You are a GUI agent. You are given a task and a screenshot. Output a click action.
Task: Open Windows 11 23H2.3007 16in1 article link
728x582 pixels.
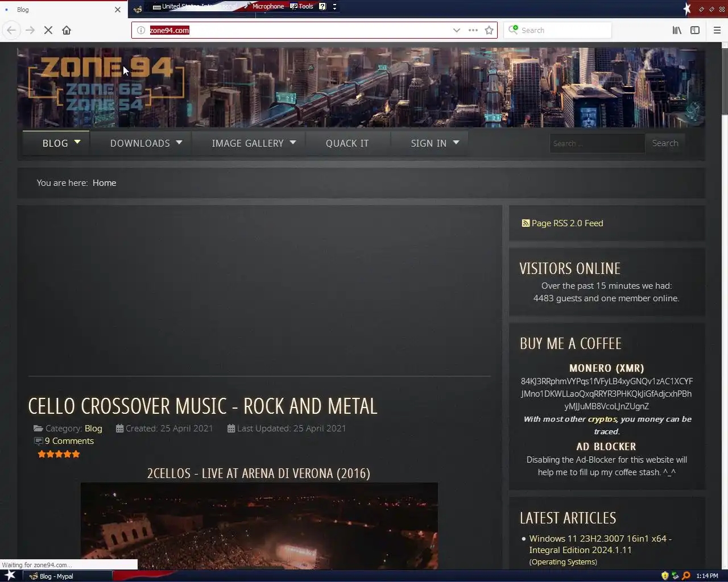click(x=600, y=544)
